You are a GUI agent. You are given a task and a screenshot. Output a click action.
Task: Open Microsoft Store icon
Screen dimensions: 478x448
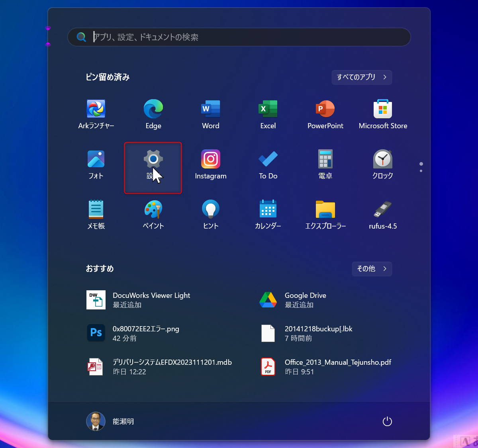point(383,109)
